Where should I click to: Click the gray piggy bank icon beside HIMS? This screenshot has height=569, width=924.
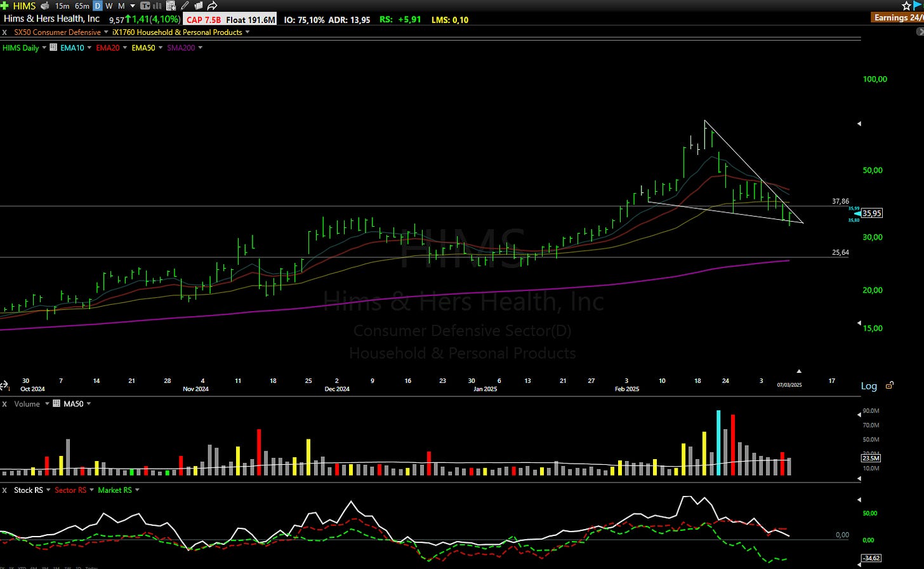click(44, 6)
